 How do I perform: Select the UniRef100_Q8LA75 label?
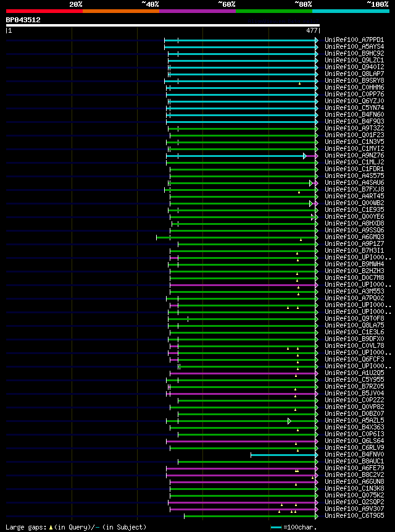354,325
